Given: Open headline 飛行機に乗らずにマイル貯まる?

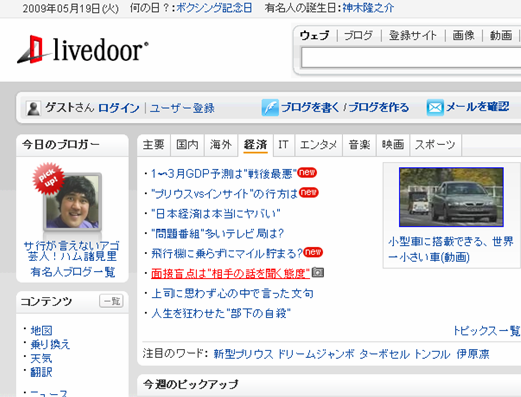Looking at the screenshot, I should click(x=227, y=254).
